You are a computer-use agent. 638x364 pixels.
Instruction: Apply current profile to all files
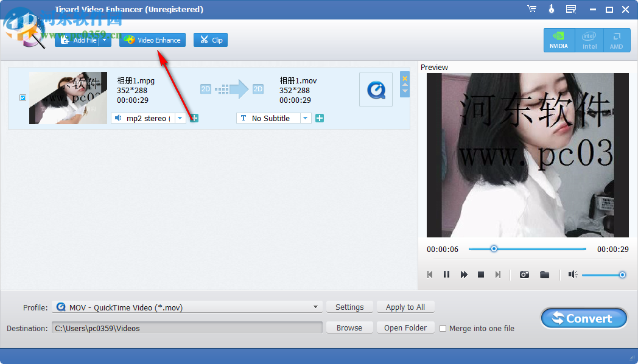coord(405,307)
